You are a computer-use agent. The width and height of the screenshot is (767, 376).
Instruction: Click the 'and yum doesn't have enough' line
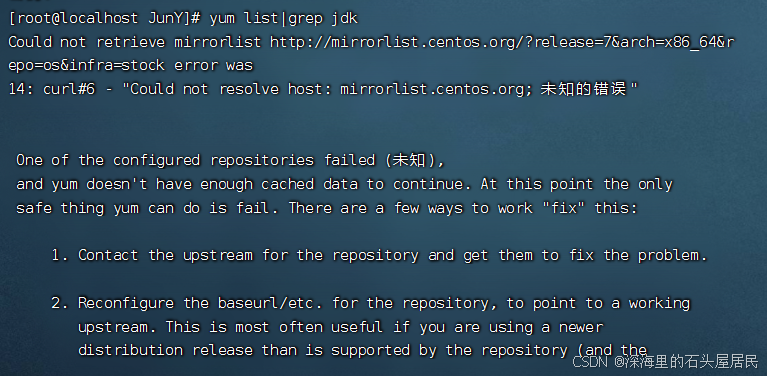tap(344, 184)
